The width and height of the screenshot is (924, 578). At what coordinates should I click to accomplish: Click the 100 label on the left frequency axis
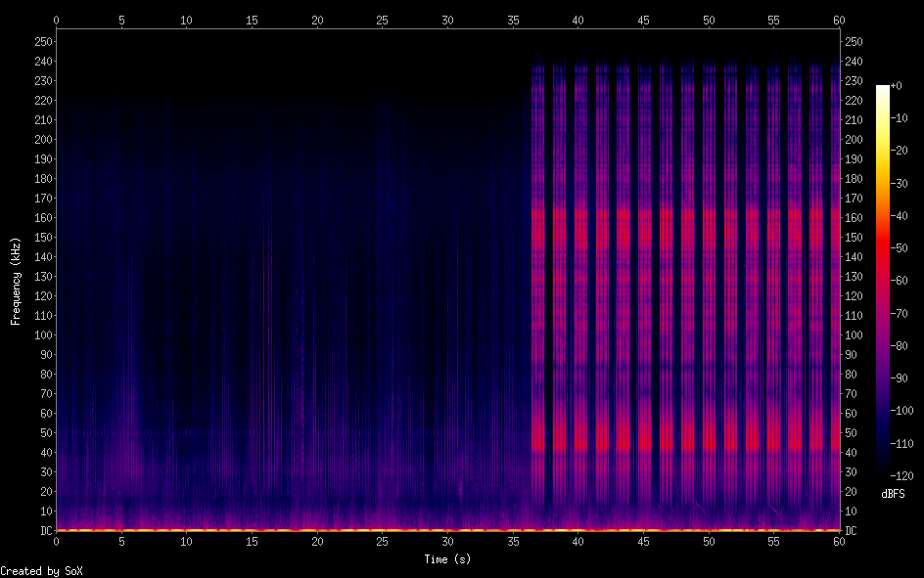coord(43,335)
